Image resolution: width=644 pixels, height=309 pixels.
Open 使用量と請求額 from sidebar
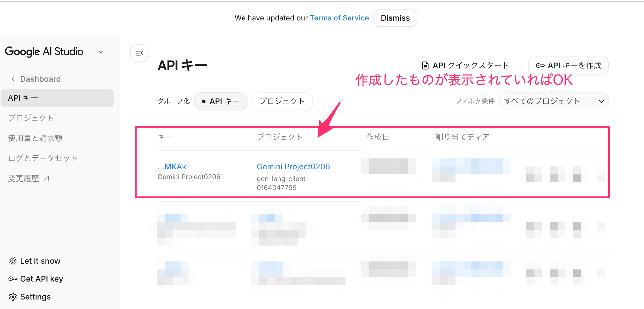click(35, 138)
